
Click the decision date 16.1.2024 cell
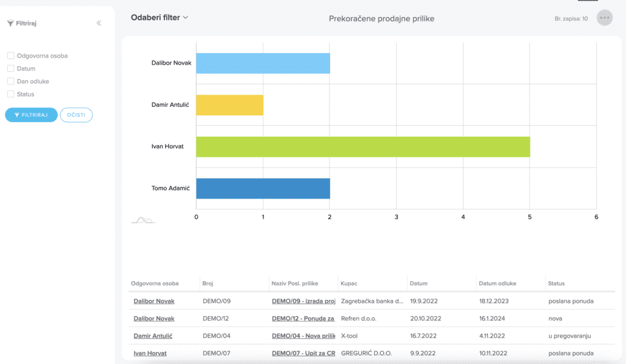point(492,319)
